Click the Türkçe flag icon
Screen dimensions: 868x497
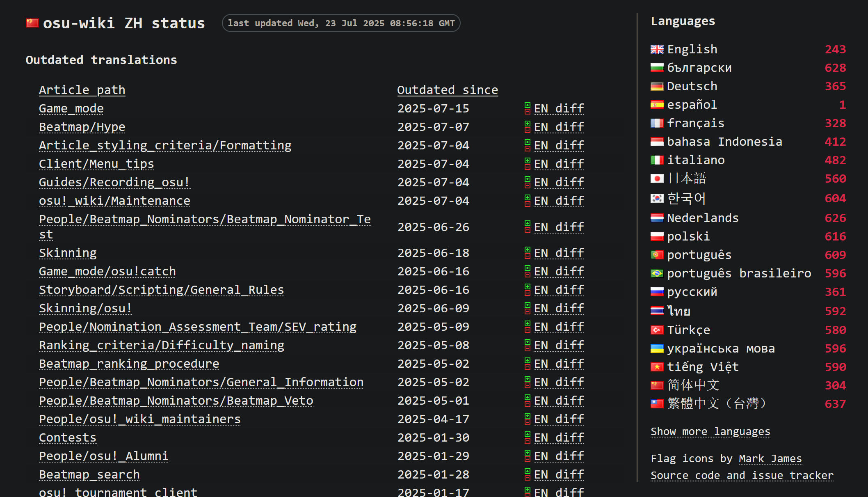(657, 330)
